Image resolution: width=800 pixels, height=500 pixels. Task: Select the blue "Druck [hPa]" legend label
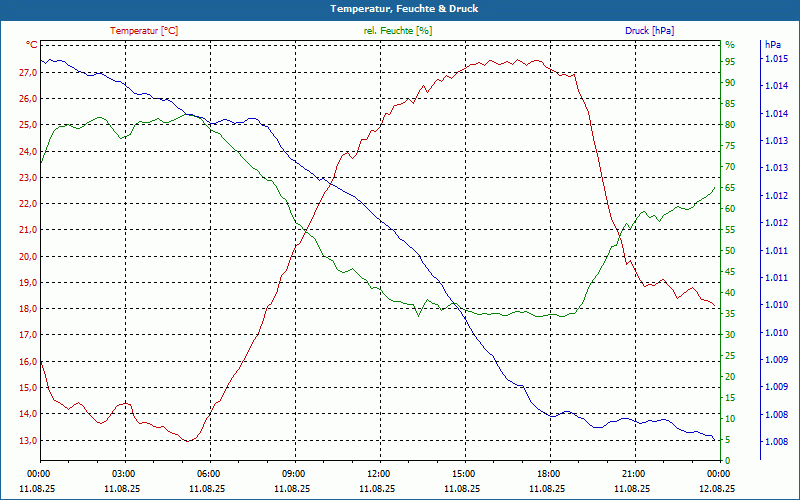tap(649, 31)
